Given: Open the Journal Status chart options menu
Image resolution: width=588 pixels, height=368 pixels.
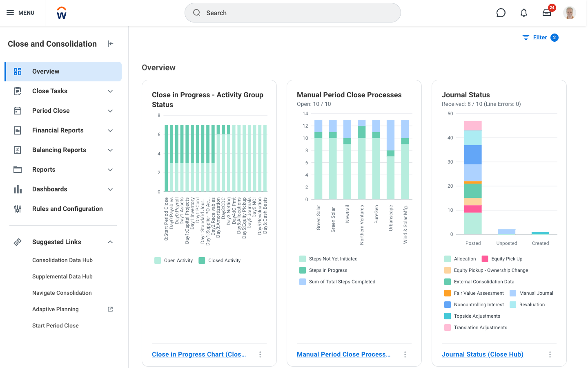Looking at the screenshot, I should pos(550,354).
